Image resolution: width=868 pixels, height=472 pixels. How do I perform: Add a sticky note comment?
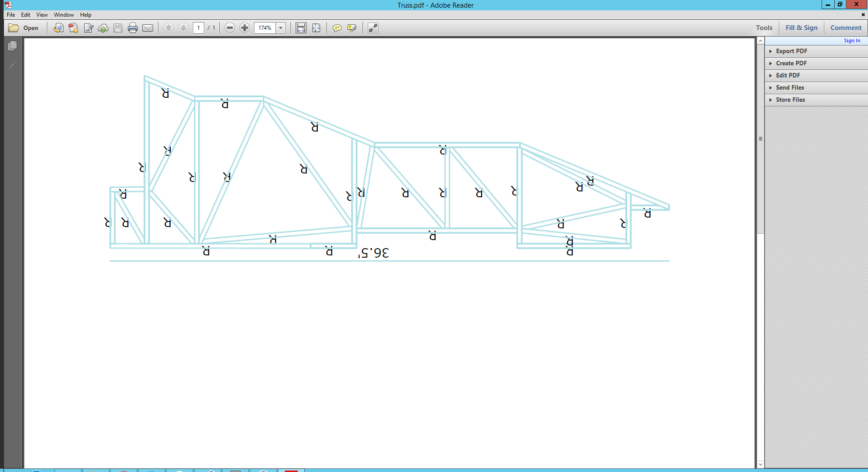(337, 28)
